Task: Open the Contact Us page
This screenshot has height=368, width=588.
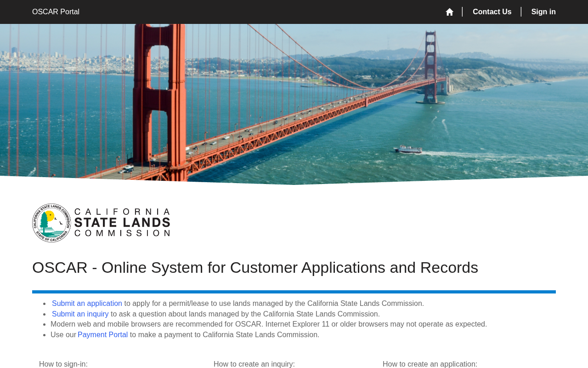Action: tap(492, 12)
